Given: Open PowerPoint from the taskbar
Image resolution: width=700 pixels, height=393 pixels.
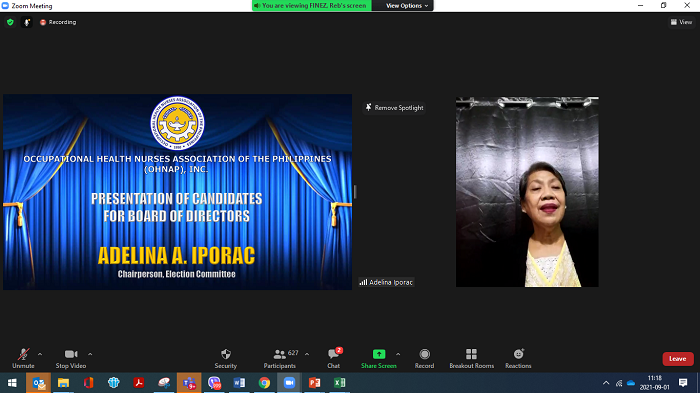Looking at the screenshot, I should point(315,383).
